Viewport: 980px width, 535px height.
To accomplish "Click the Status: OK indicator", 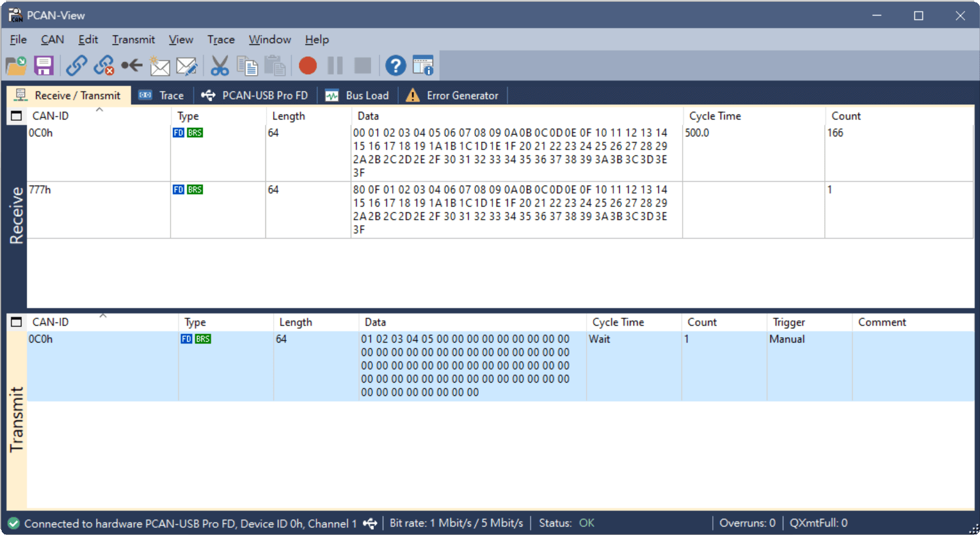I will 566,523.
